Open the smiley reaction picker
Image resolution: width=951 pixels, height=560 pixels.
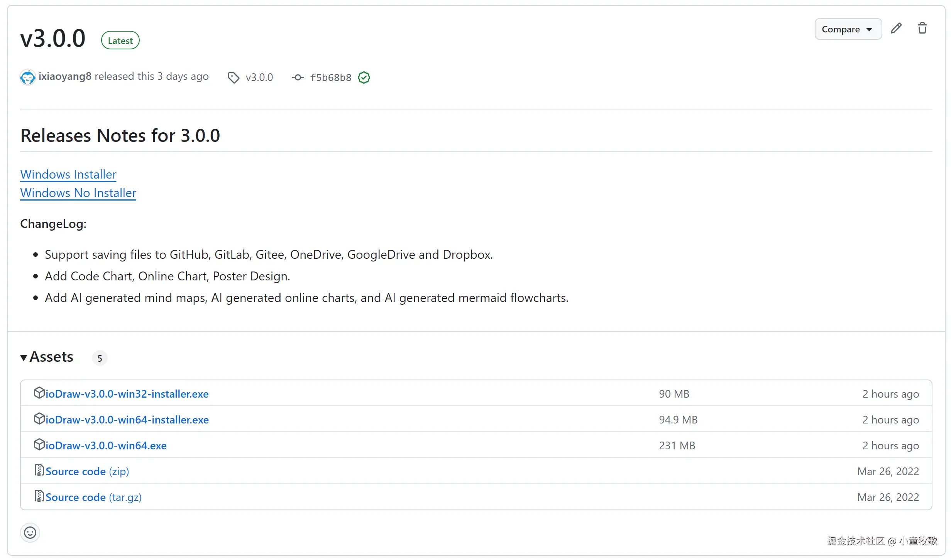tap(30, 533)
